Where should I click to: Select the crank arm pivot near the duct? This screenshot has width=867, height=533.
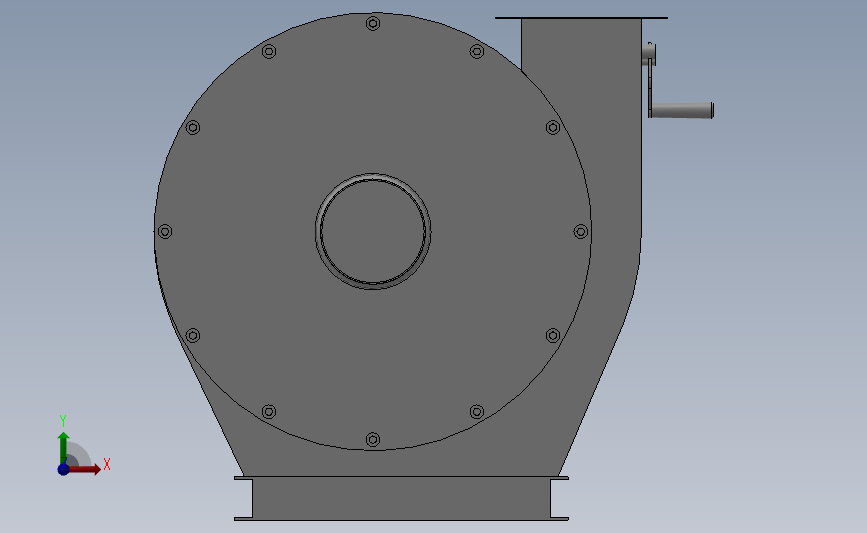(649, 54)
